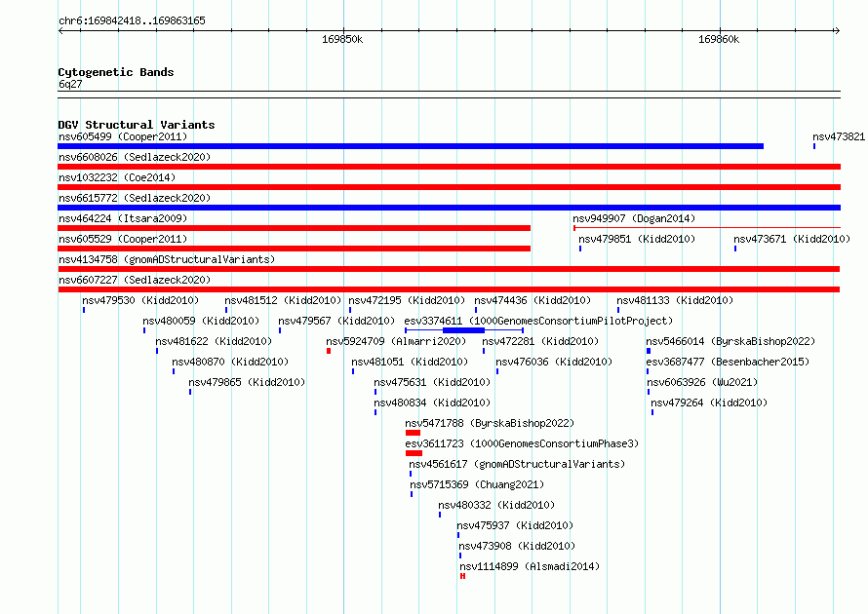Click the nsv473821 label

tap(839, 136)
